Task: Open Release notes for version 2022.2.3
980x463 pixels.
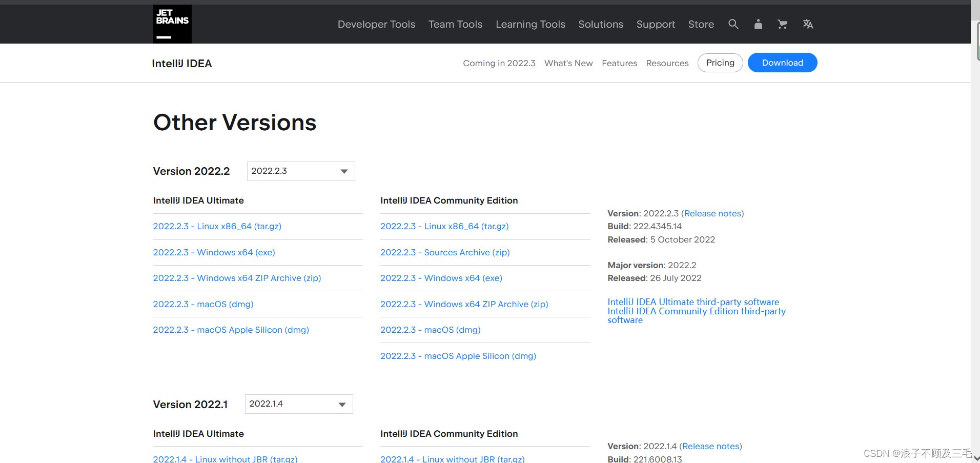Action: coord(712,213)
